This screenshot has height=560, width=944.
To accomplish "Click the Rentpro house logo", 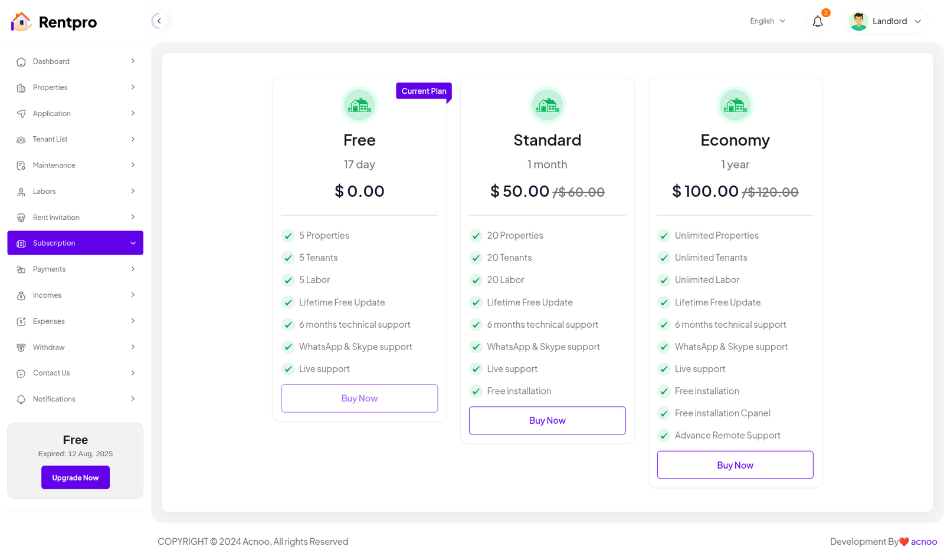I will [x=21, y=22].
